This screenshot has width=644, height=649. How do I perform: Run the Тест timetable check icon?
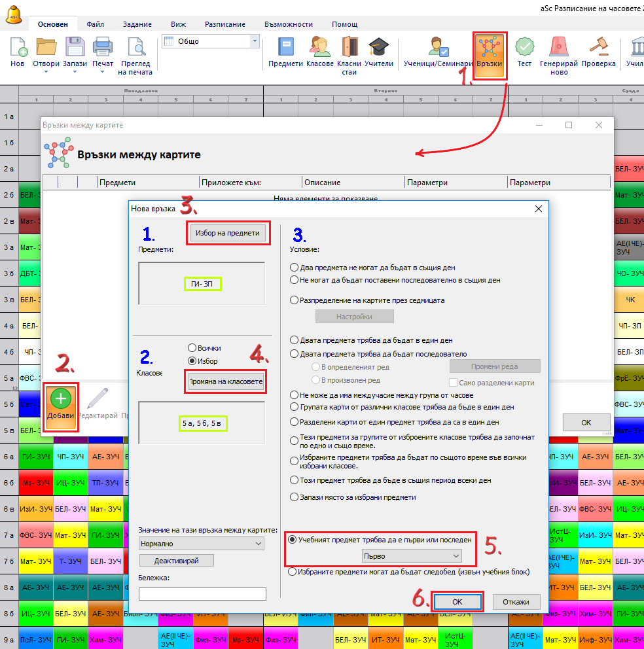point(524,52)
